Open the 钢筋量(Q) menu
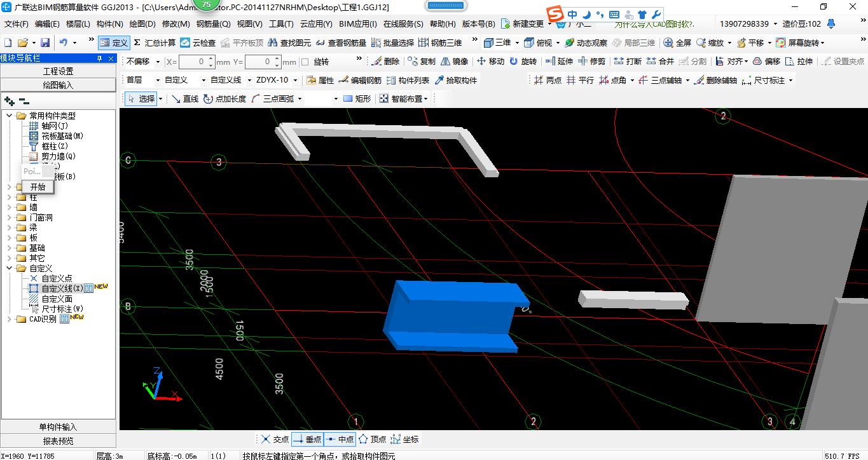Viewport: 868px width, 460px height. coord(213,24)
